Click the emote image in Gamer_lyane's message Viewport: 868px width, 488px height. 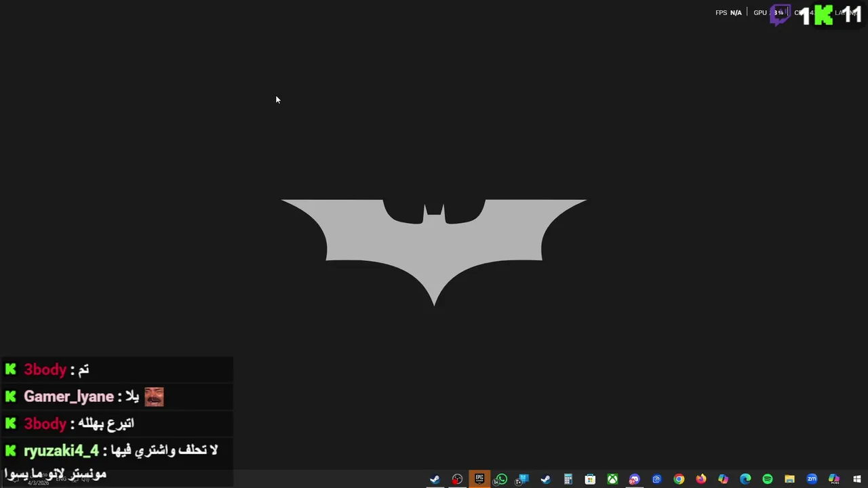154,396
